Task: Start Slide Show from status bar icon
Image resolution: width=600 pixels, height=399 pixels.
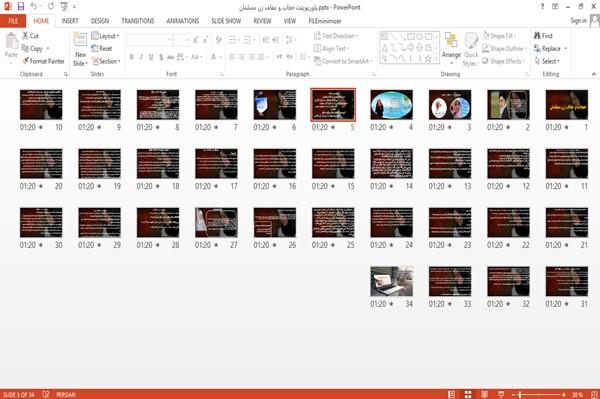Action: click(x=501, y=394)
